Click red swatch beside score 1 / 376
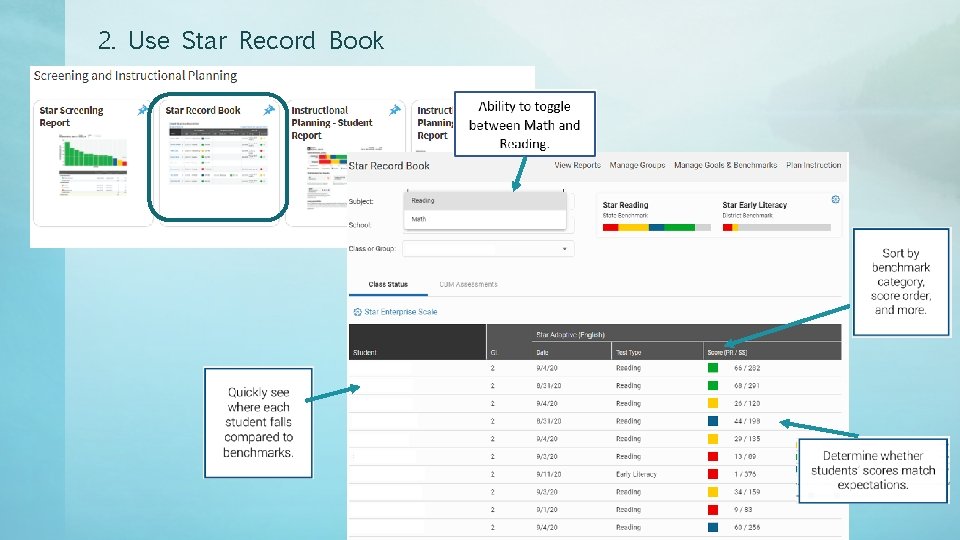The image size is (960, 540). pyautogui.click(x=713, y=474)
